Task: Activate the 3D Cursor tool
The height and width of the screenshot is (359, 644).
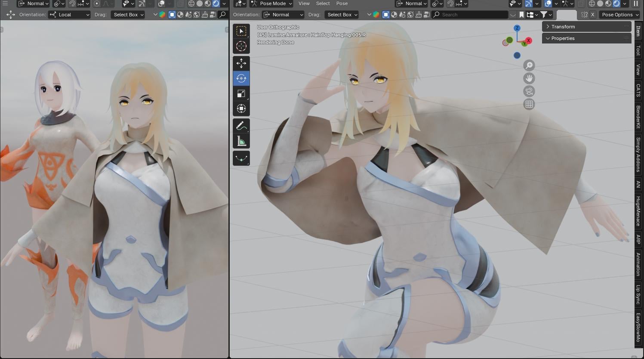Action: point(241,46)
